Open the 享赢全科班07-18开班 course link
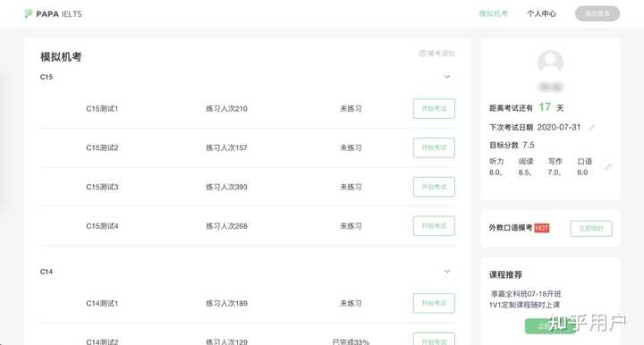Viewport: 644px width, 345px height. point(526,294)
